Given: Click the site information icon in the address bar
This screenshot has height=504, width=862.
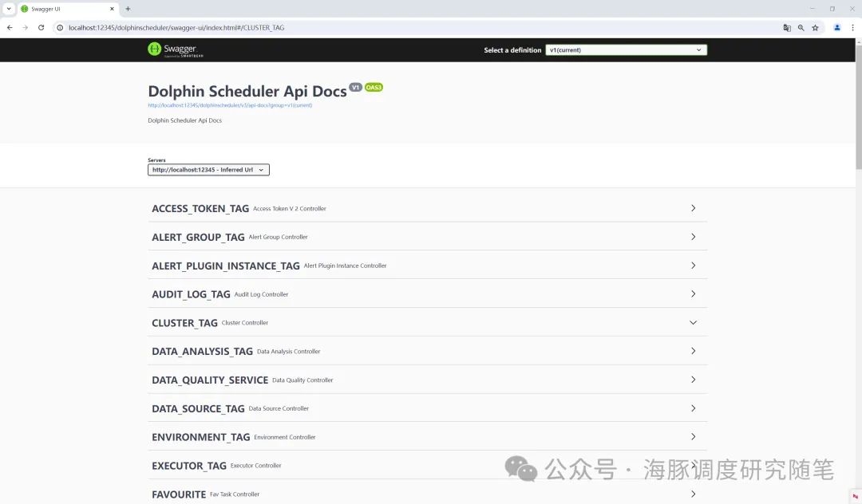Looking at the screenshot, I should coord(60,27).
